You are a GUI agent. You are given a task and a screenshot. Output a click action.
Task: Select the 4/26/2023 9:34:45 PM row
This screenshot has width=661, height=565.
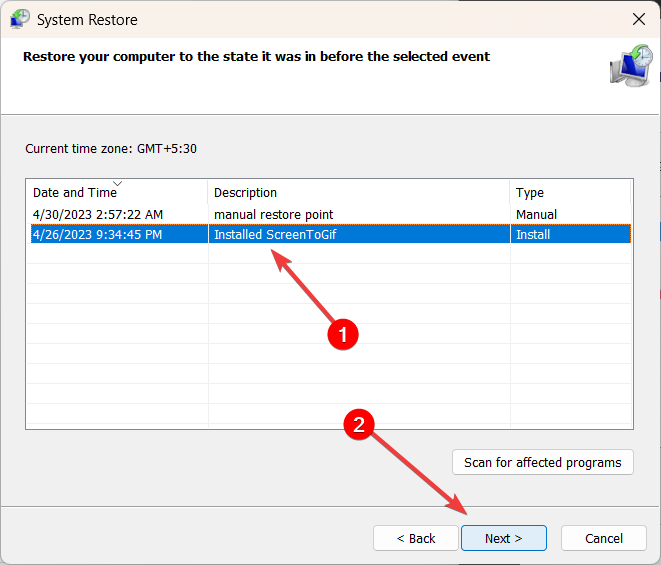point(330,234)
